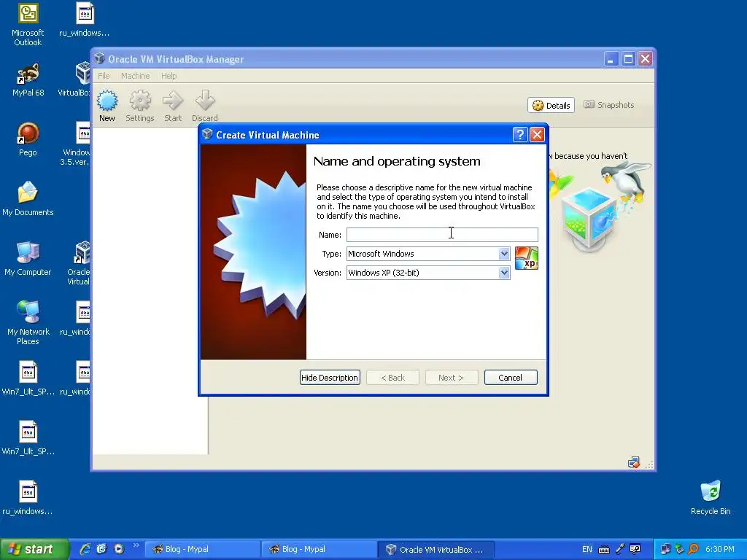Select the VirtualBox desktop icon
Image resolution: width=747 pixels, height=560 pixels.
76,80
